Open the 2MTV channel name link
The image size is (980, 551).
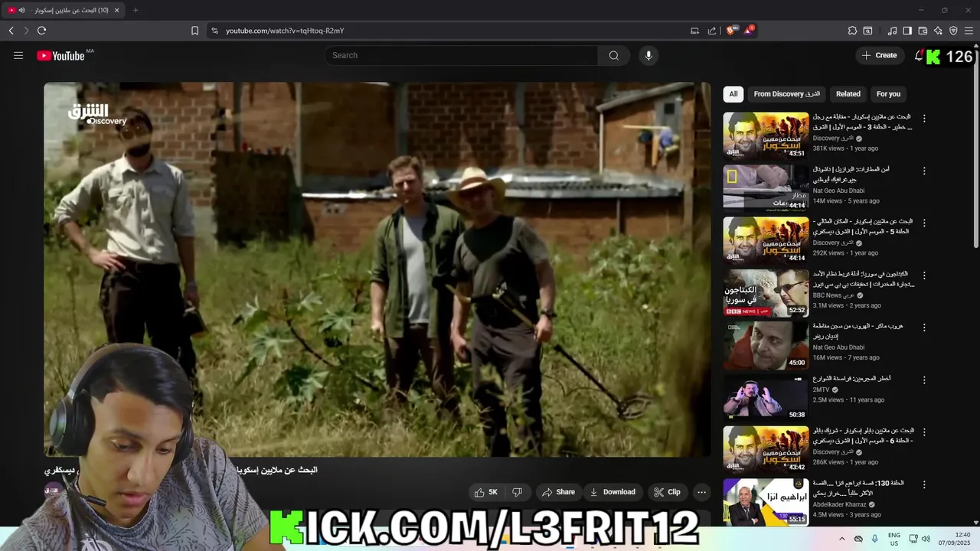(822, 390)
